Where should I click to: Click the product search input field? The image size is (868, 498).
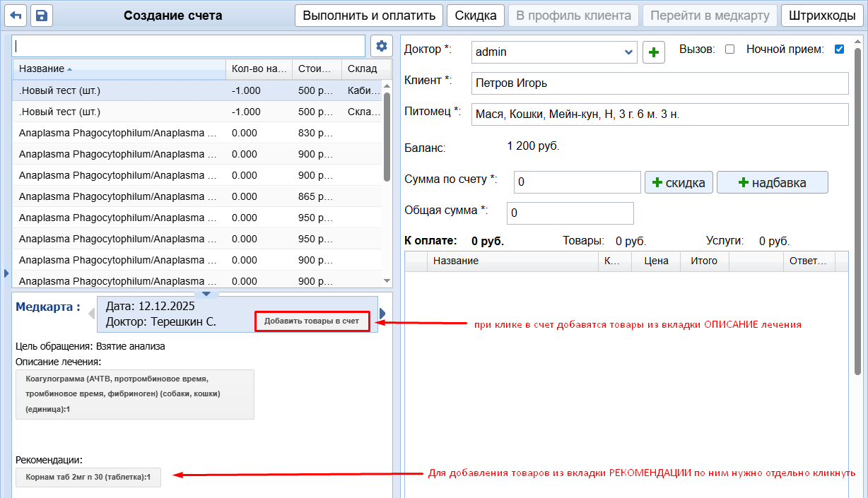189,47
